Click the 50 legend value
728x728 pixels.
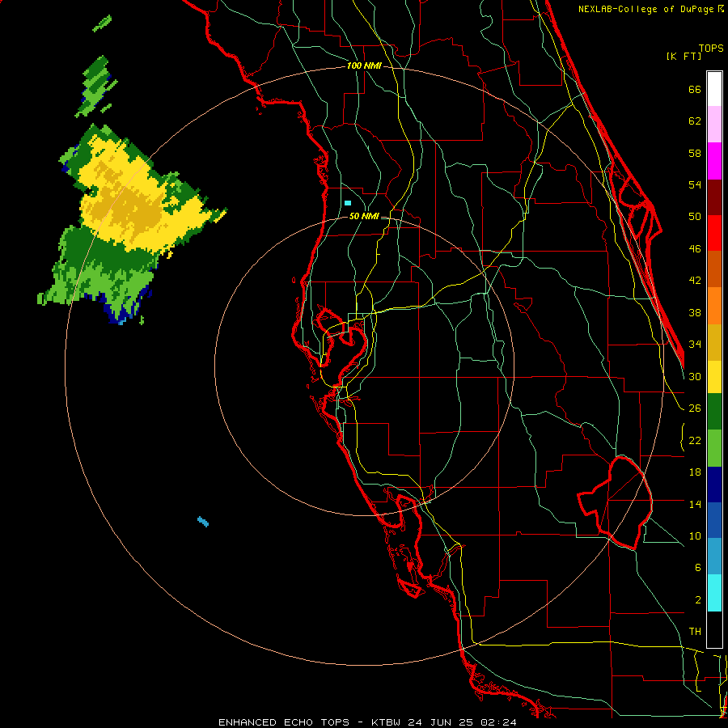(x=695, y=217)
